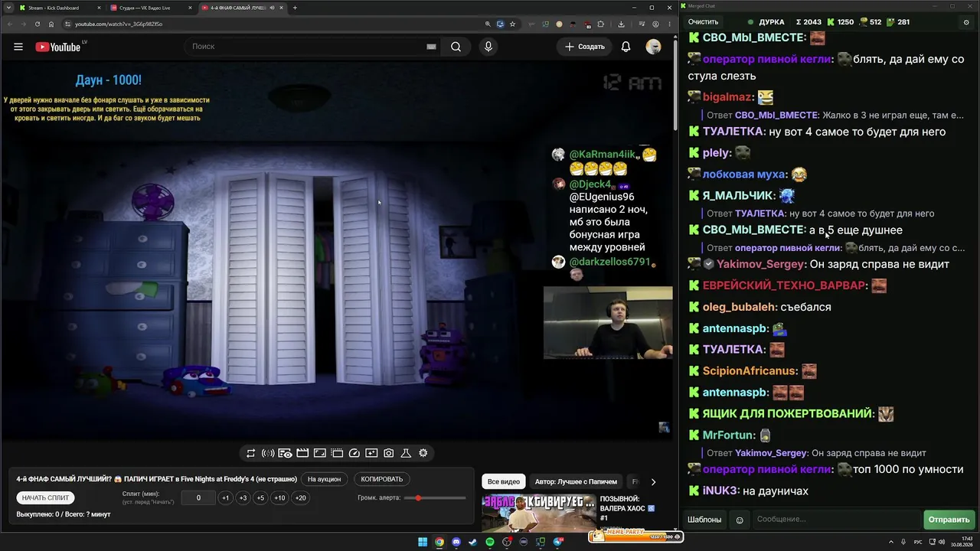Image resolution: width=980 pixels, height=551 pixels.
Task: Open the 'Шаблоны' templates button
Action: point(704,520)
